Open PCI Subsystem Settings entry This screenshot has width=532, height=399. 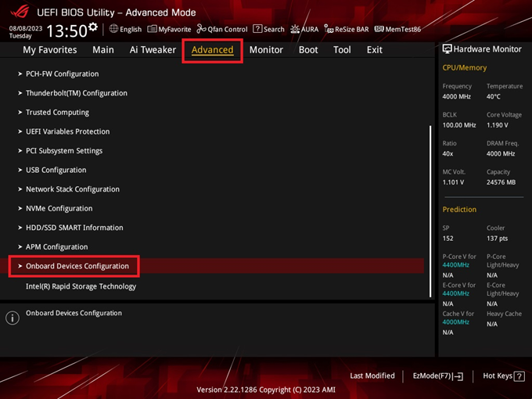tap(64, 151)
